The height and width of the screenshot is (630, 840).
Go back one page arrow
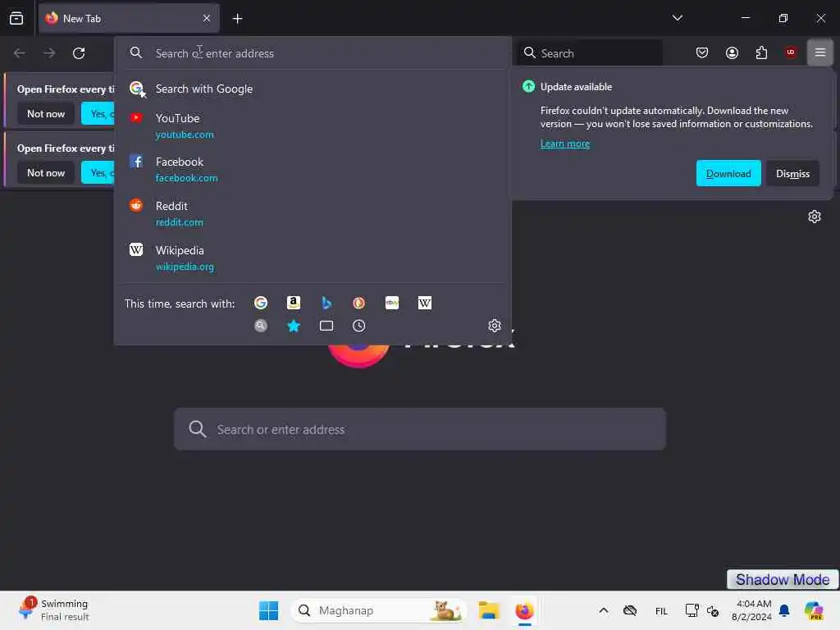click(20, 53)
